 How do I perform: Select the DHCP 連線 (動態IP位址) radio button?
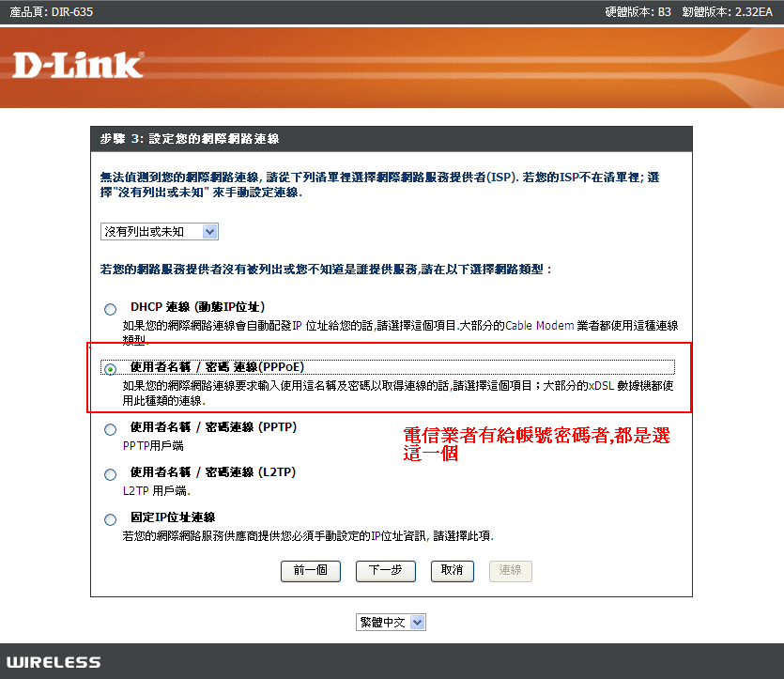tap(110, 309)
